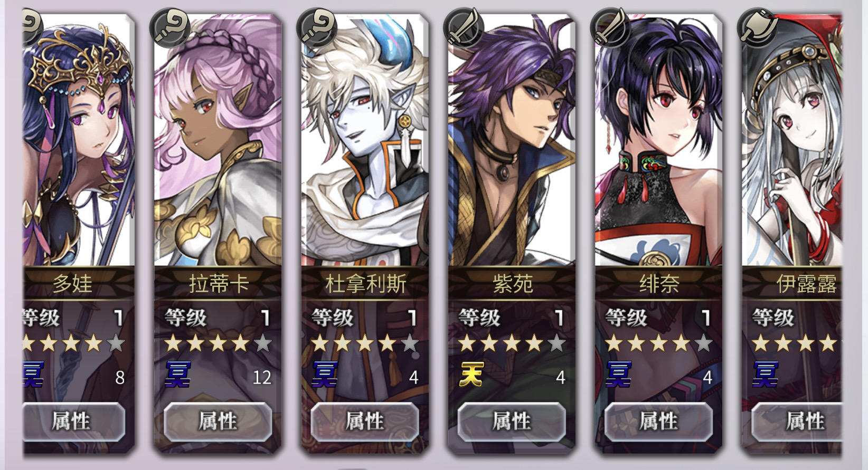
Task: Open 属性 for 多娃
Action: coord(73,421)
